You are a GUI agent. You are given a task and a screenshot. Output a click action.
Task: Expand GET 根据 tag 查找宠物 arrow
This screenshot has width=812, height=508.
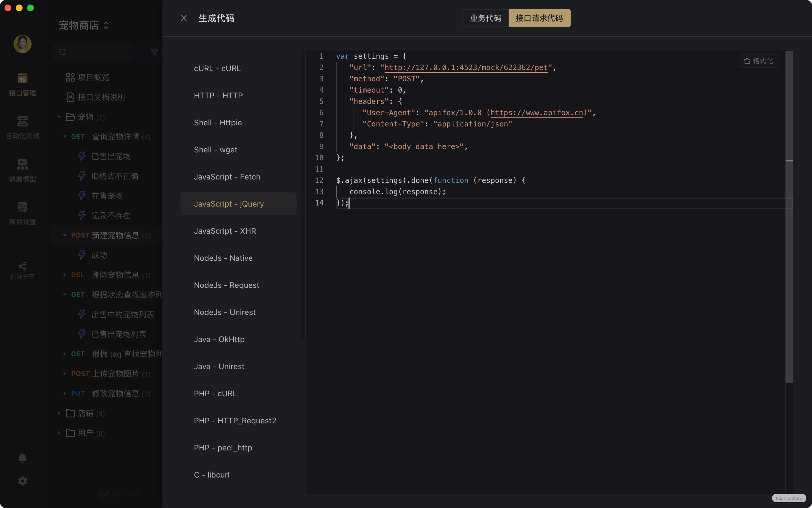(65, 354)
